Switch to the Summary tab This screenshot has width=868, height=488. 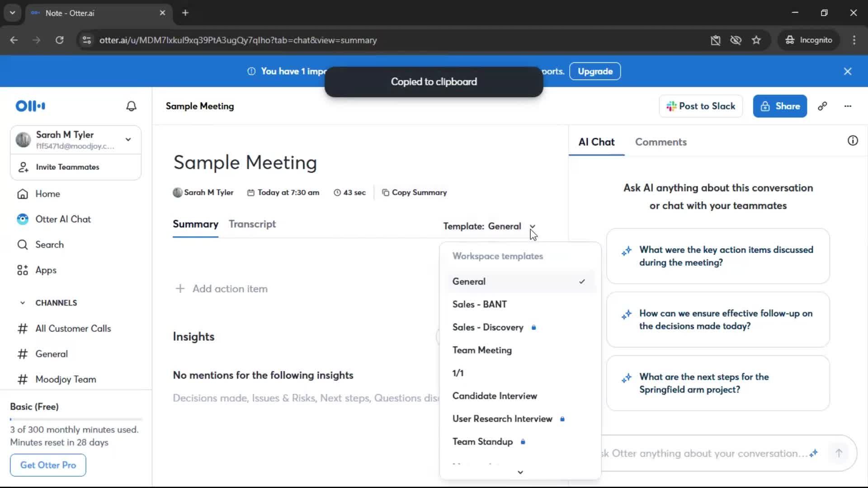195,225
